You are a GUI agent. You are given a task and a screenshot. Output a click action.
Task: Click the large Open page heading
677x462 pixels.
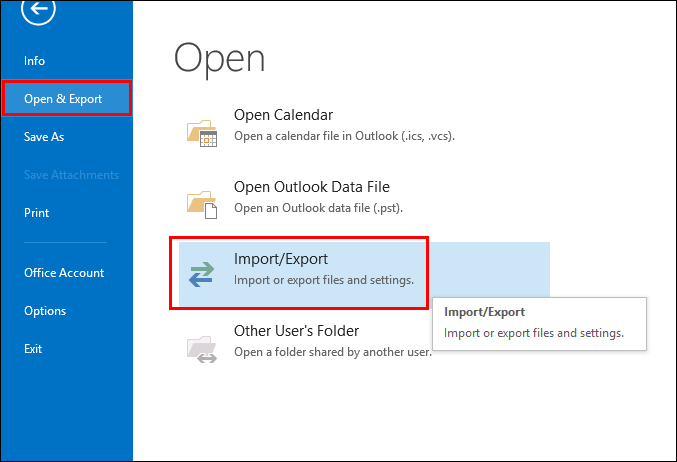click(220, 58)
